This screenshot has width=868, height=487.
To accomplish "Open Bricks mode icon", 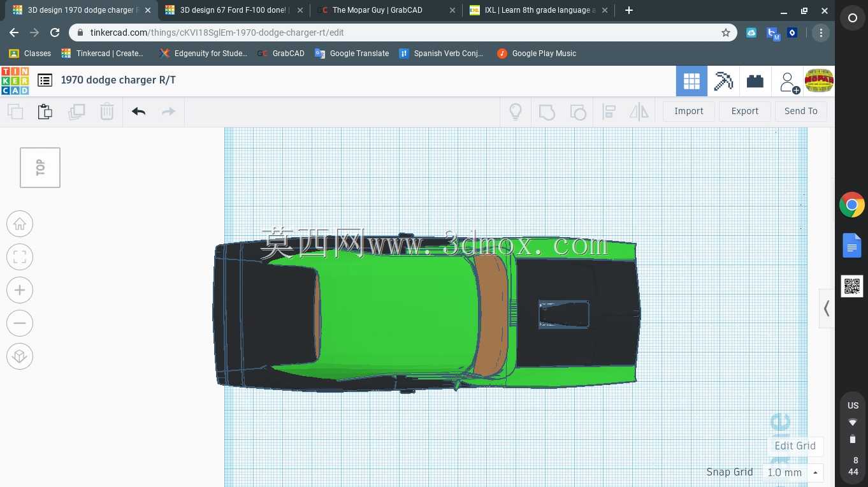I will click(755, 81).
